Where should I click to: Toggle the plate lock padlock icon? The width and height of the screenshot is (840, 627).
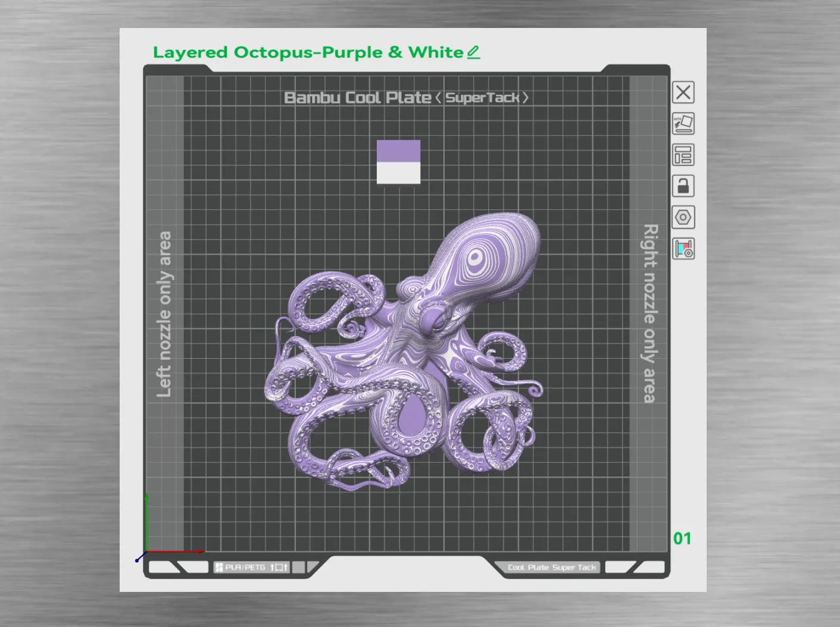pos(683,186)
